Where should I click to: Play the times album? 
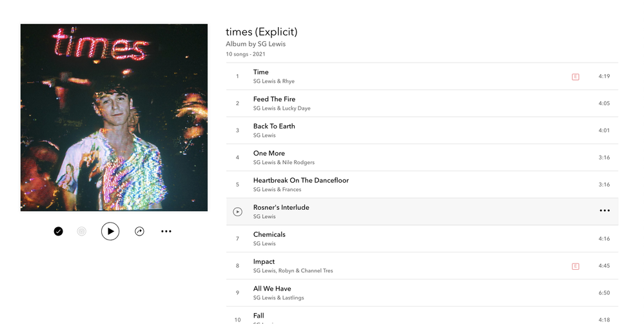(110, 231)
